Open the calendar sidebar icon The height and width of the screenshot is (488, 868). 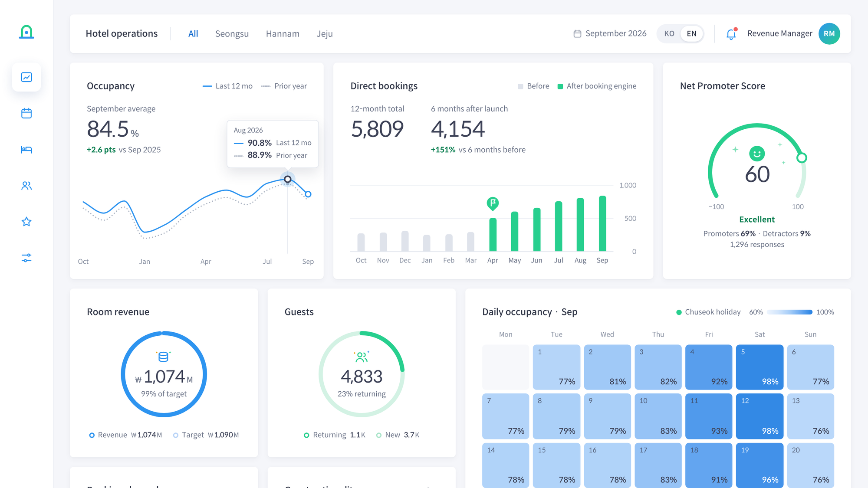click(x=26, y=113)
